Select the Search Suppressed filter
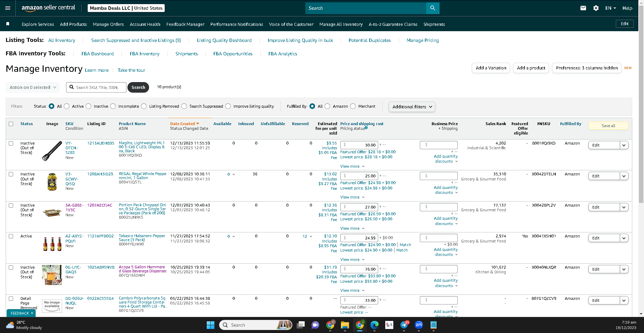 (x=184, y=106)
